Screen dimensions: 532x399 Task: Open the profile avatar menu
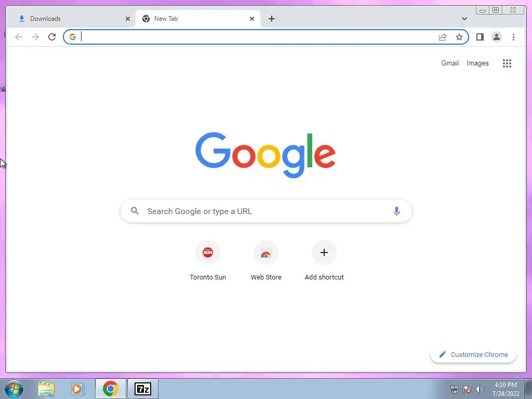click(496, 37)
